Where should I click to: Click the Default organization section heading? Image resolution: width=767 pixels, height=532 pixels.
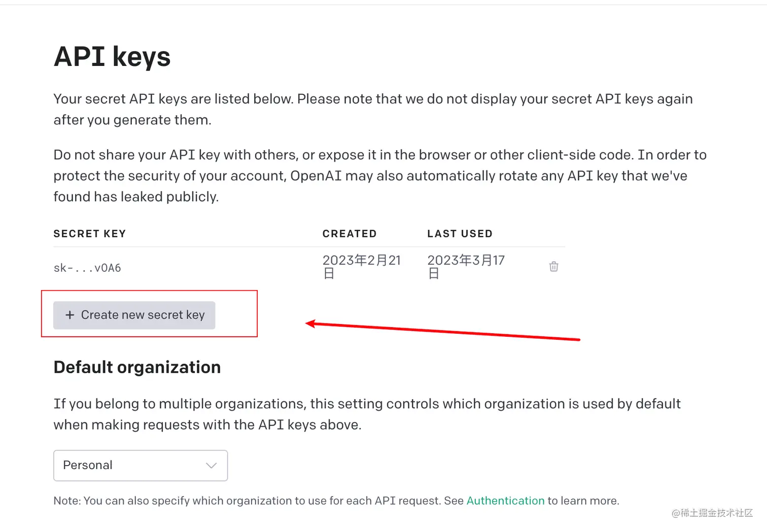click(137, 367)
